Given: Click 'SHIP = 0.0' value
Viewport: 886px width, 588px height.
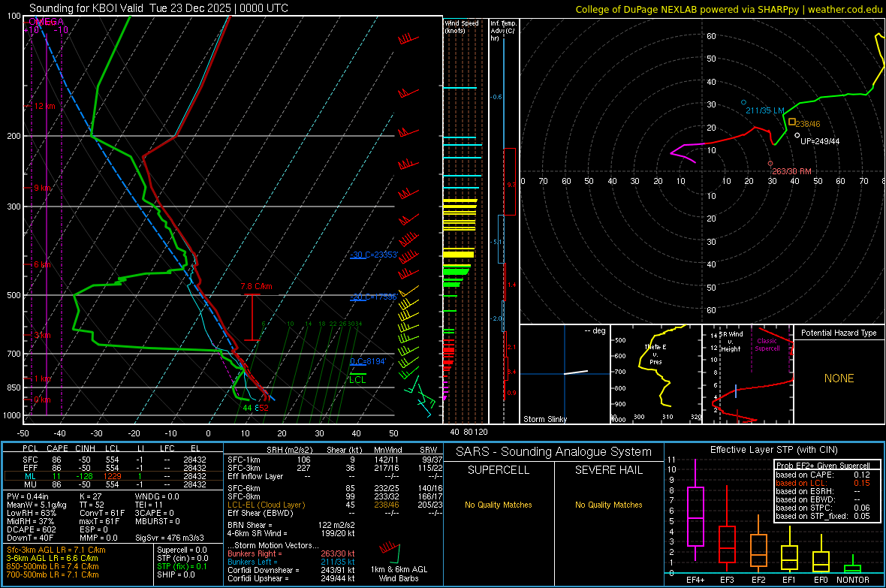Looking at the screenshot, I should pyautogui.click(x=176, y=574).
